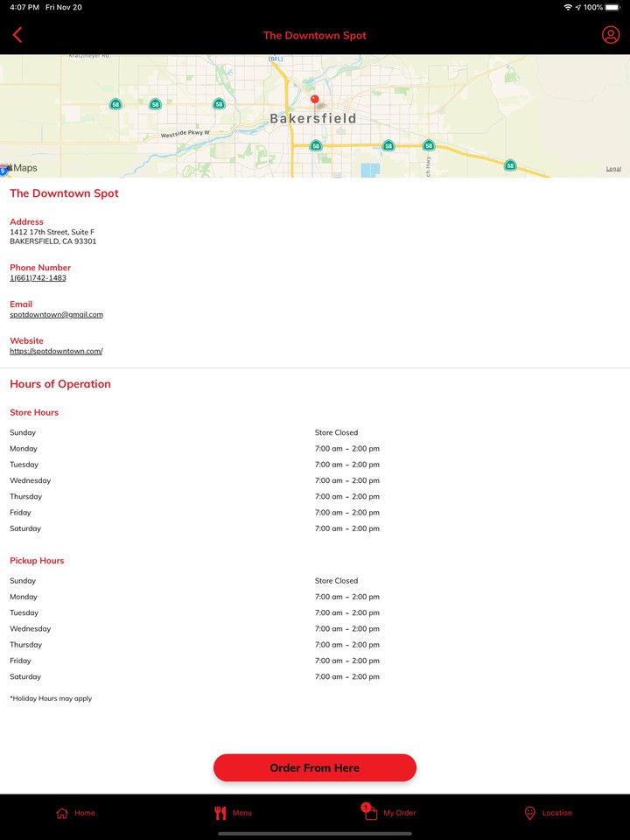
Task: Switch to the Home tab label
Action: coord(85,813)
